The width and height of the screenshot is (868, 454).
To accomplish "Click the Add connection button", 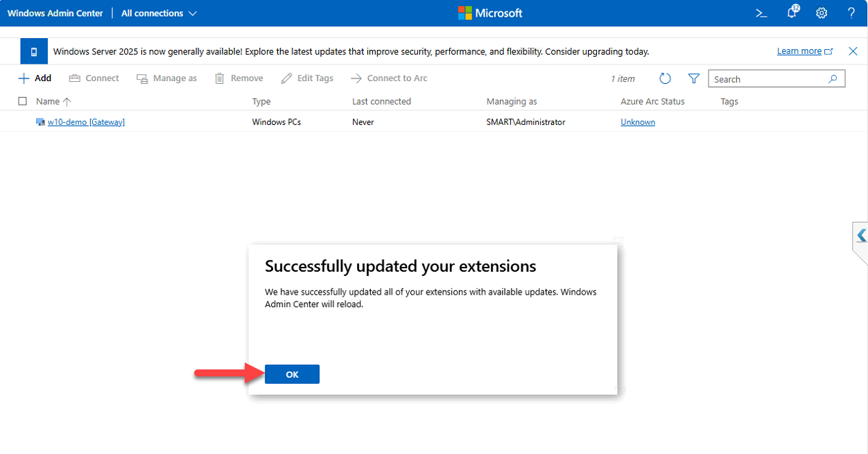I will coord(35,78).
